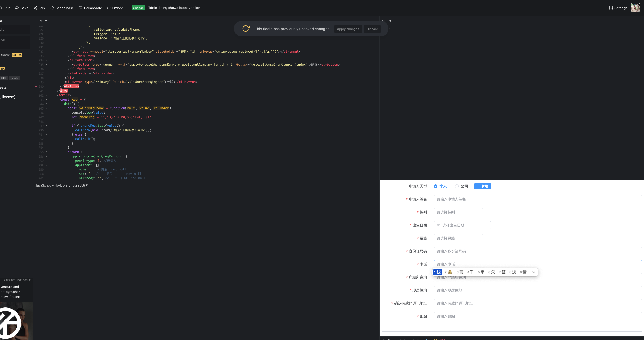Viewport: 644px width, 340px height.
Task: Click the Discard button
Action: click(372, 29)
